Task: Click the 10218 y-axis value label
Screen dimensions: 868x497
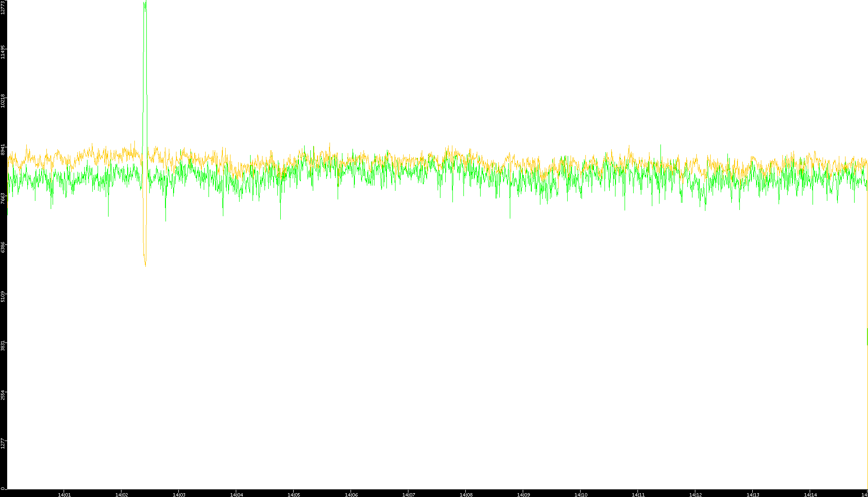Action: click(3, 101)
